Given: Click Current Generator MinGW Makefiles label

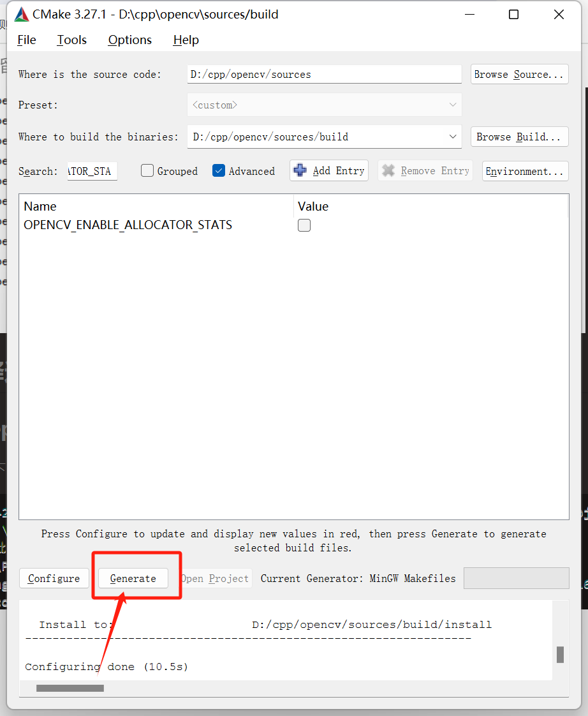Looking at the screenshot, I should click(x=358, y=579).
